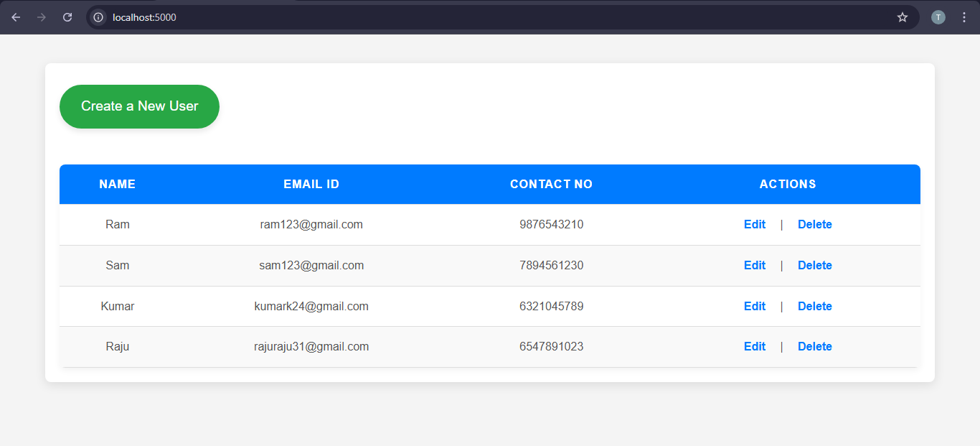Select the name cell Sam
This screenshot has height=446, width=980.
click(x=118, y=266)
